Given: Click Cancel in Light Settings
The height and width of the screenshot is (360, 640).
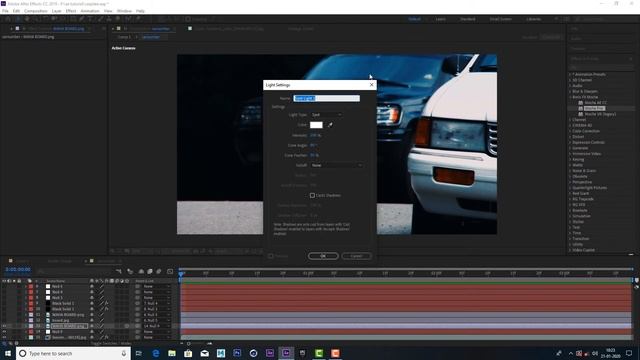Looking at the screenshot, I should [356, 256].
